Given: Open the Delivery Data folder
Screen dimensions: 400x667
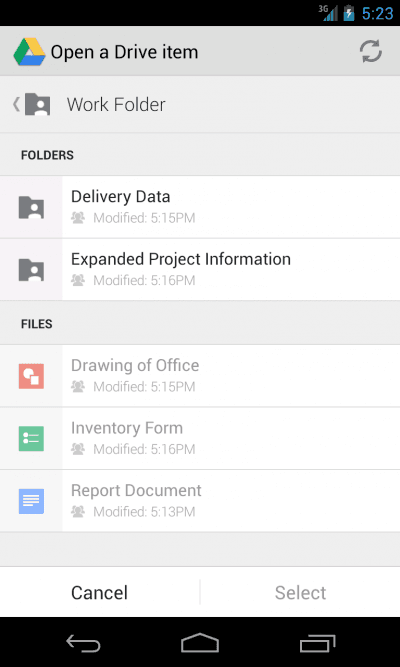Looking at the screenshot, I should pyautogui.click(x=200, y=207).
